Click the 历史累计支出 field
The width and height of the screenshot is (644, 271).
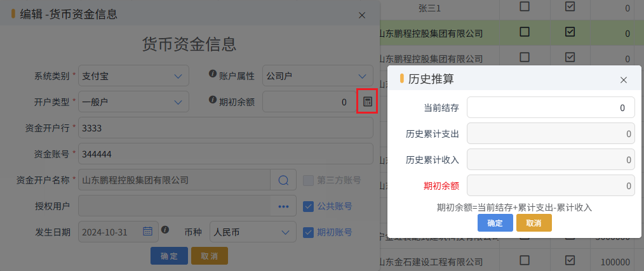pos(551,133)
